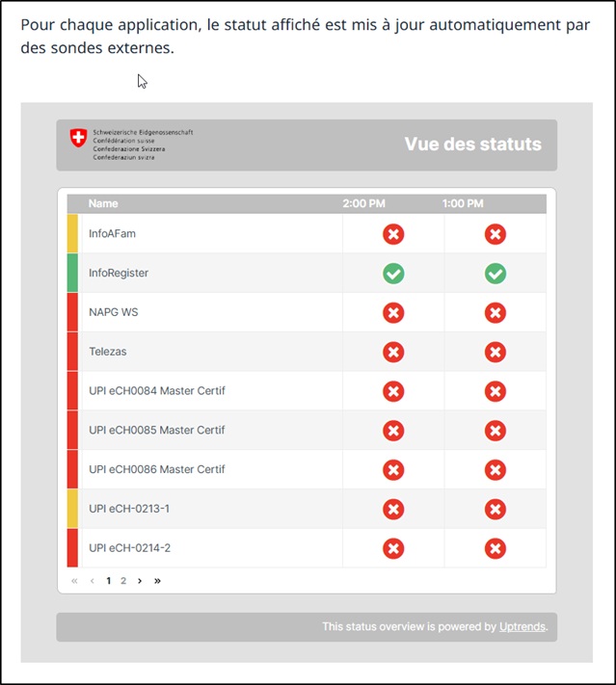Select page 2 in pagination

(123, 581)
